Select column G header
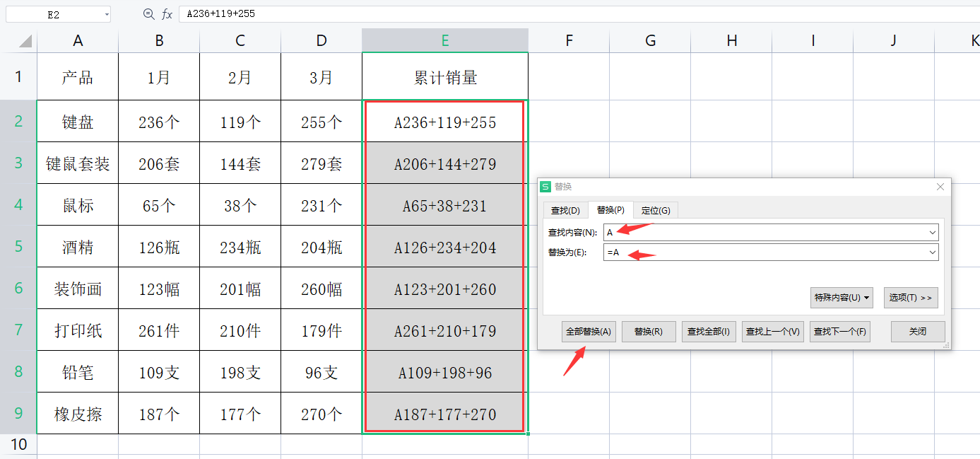The height and width of the screenshot is (459, 980). point(650,41)
